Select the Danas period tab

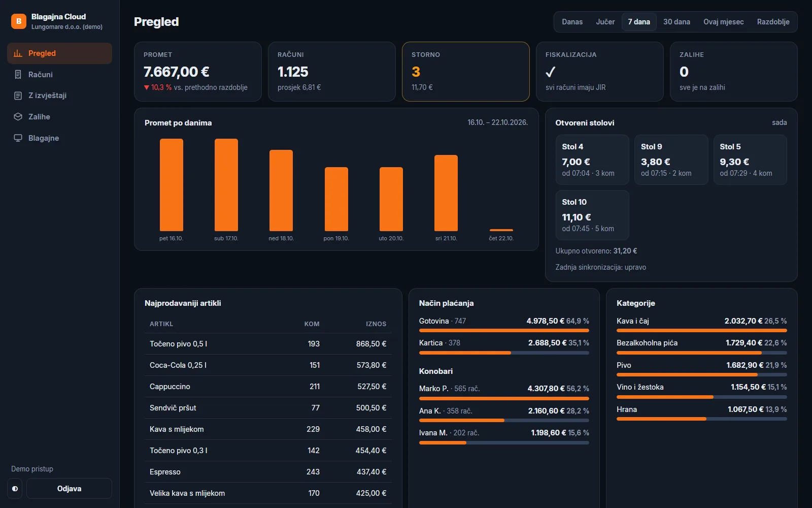[572, 22]
